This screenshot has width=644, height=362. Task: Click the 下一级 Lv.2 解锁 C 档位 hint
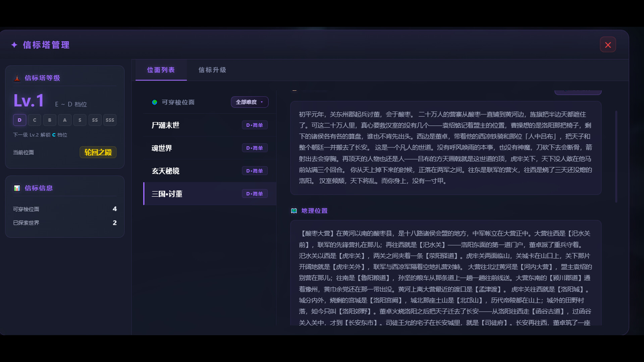tap(40, 135)
